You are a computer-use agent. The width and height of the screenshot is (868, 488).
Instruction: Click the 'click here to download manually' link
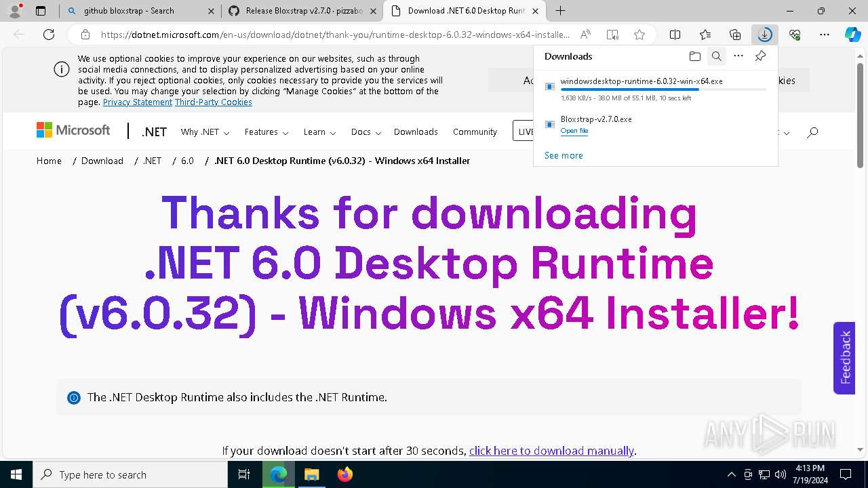pos(551,451)
